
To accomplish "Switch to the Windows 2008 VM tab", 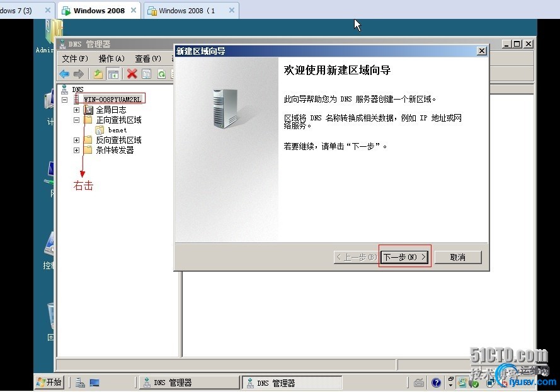I will click(x=99, y=11).
